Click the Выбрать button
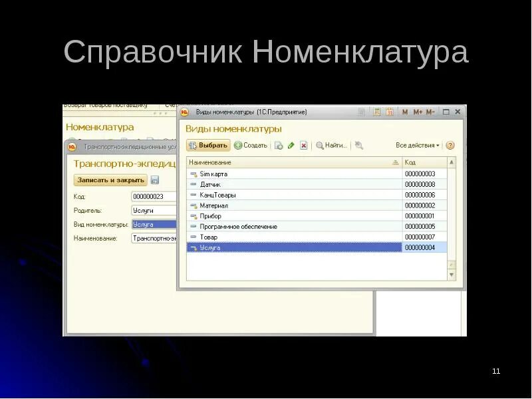 [209, 145]
